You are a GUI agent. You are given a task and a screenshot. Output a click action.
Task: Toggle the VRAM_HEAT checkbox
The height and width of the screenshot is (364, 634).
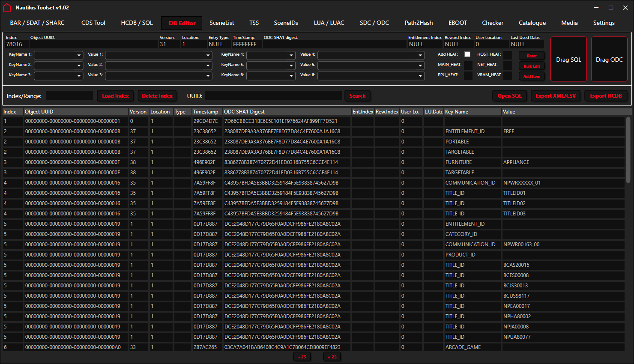click(x=508, y=75)
